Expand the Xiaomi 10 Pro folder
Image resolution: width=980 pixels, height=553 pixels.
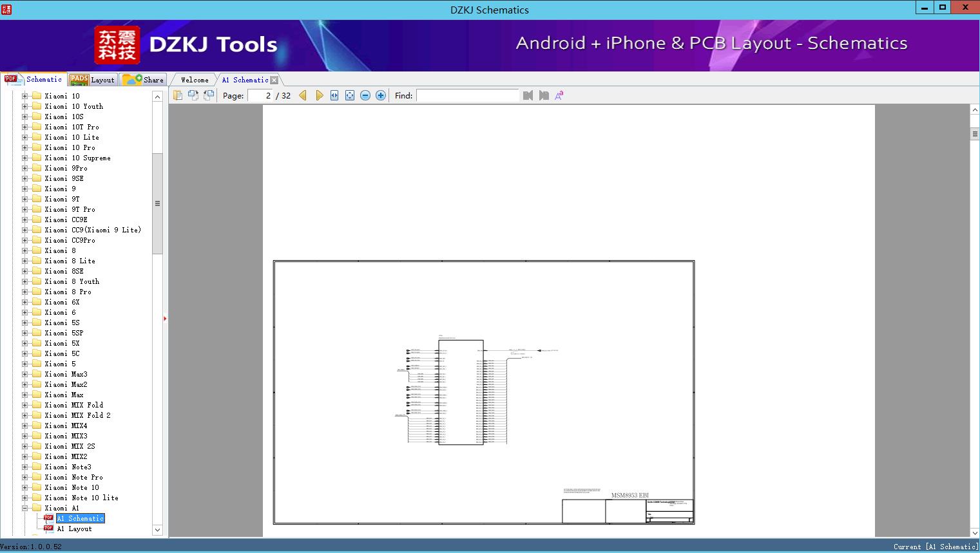(x=25, y=147)
